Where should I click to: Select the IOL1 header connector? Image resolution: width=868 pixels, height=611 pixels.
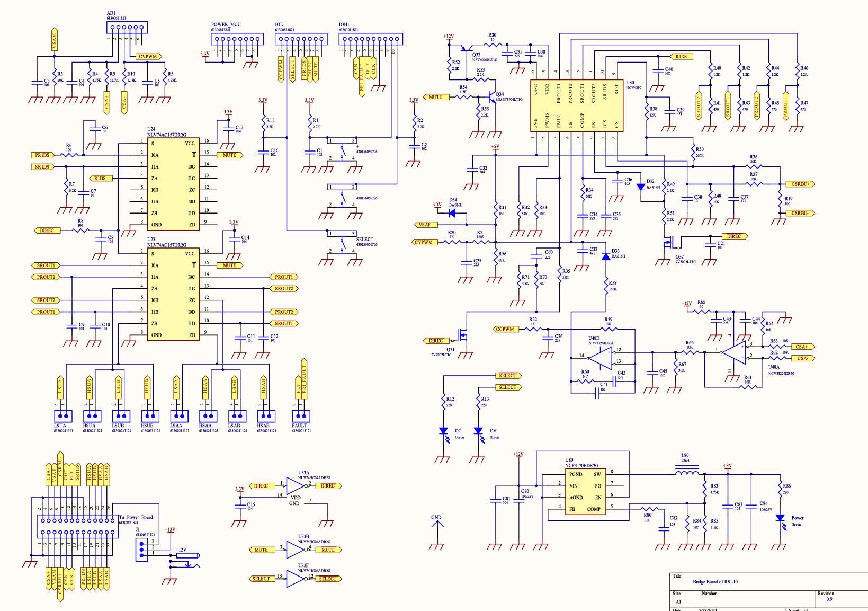300,39
